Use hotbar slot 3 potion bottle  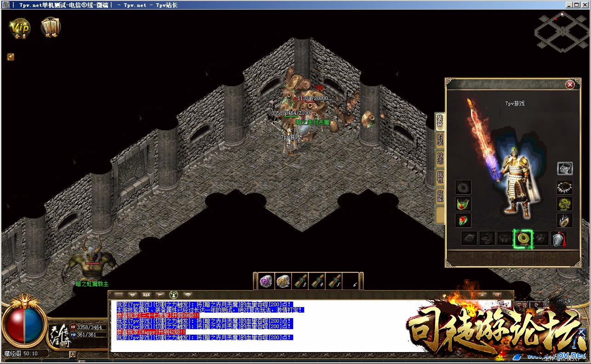click(300, 281)
